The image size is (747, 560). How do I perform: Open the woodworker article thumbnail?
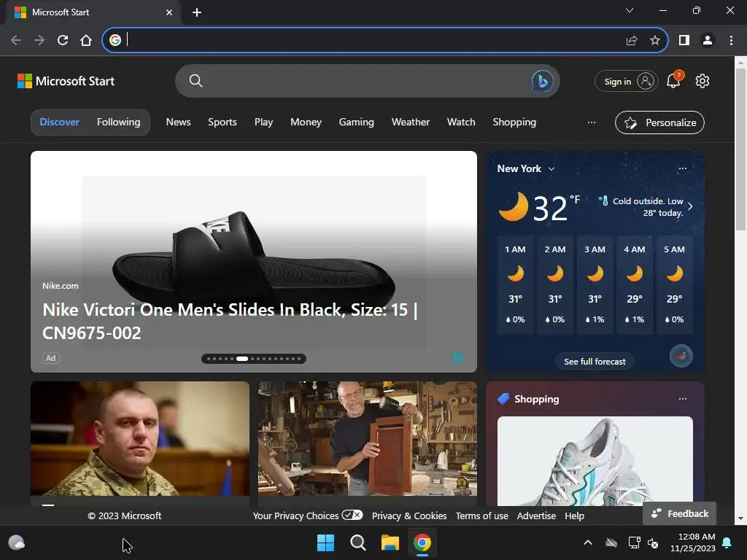pos(368,438)
